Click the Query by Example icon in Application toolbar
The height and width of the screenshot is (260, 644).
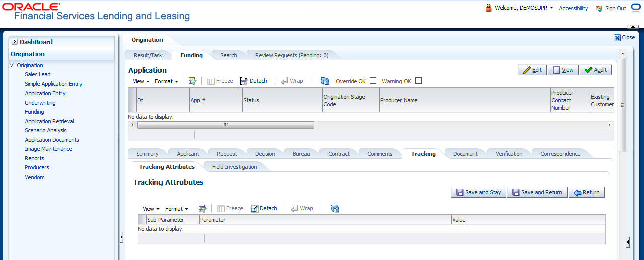click(192, 81)
